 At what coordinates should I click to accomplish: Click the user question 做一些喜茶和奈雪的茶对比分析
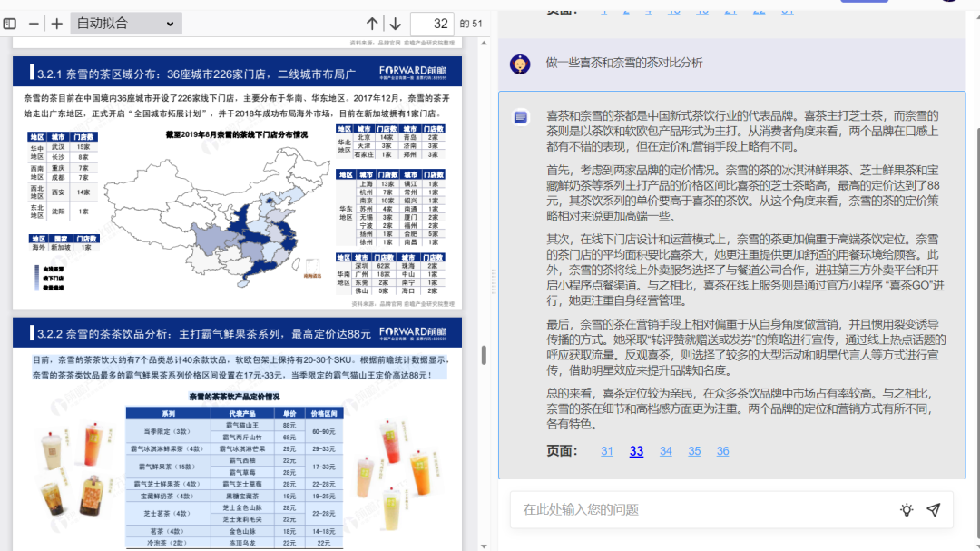[623, 63]
